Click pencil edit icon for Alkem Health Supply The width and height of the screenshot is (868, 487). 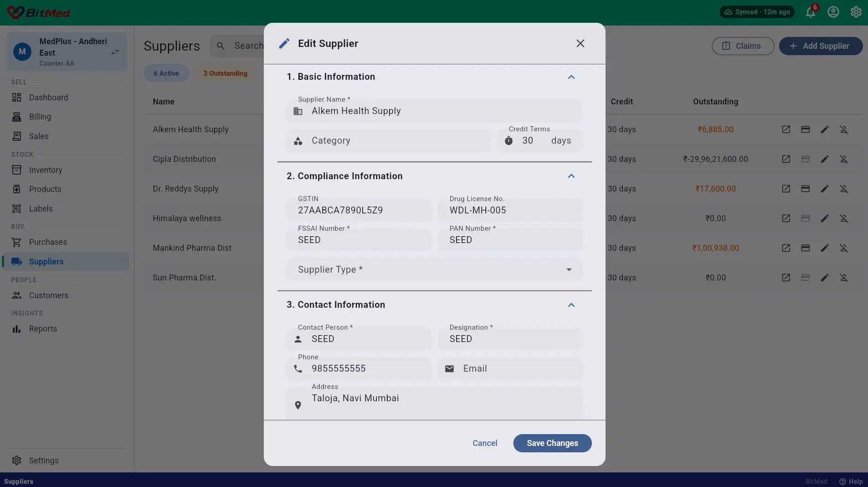click(825, 130)
